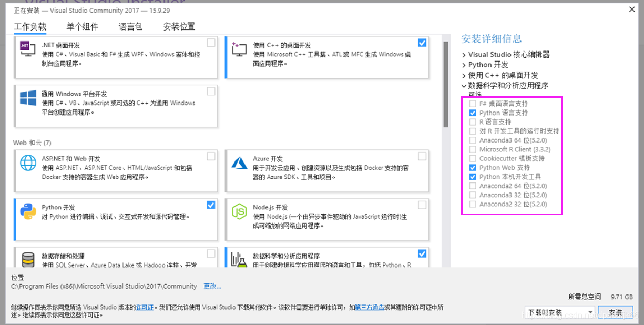Viewport: 644px width, 325px height.
Task: Enable Anaconda3 64 位(5.2.0) option
Action: pyautogui.click(x=473, y=140)
